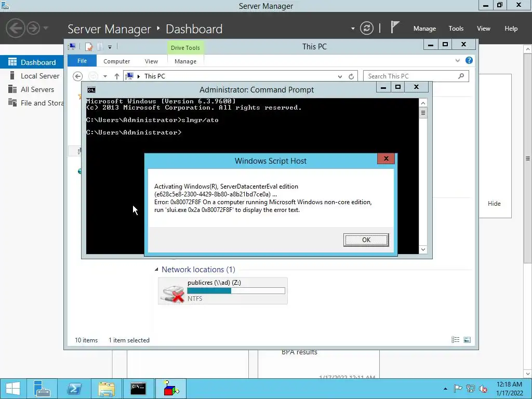
Task: Open Explorer recent locations dropdown
Action: tap(105, 76)
